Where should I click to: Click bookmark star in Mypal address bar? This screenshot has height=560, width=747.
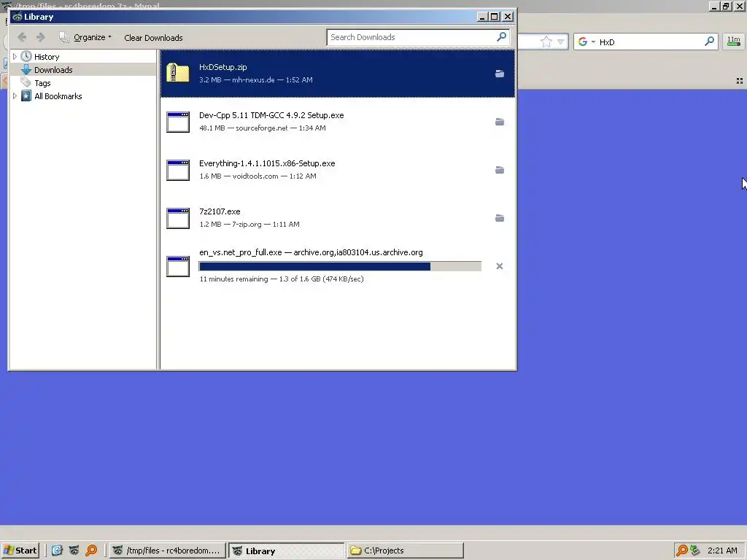click(546, 42)
